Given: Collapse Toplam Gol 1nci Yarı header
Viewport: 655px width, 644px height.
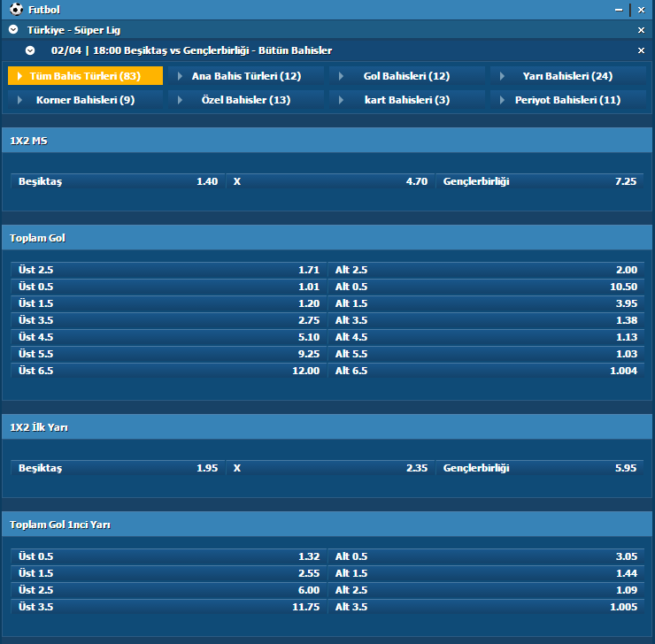Looking at the screenshot, I should 327,525.
